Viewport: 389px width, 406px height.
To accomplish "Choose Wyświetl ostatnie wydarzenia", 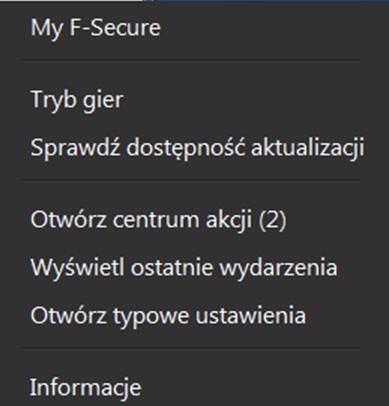I will 184,268.
